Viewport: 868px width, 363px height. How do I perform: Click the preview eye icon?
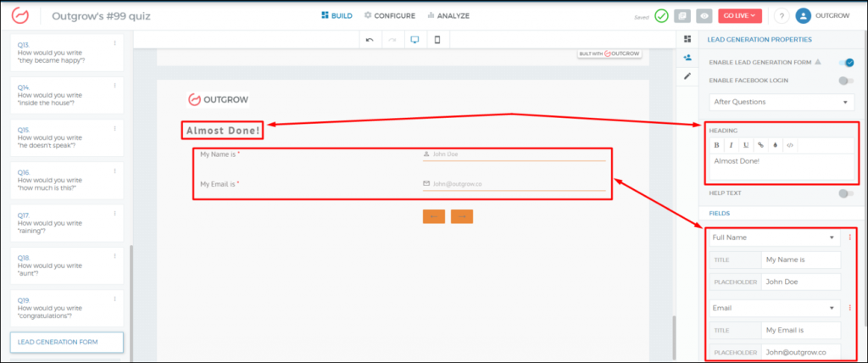(x=704, y=15)
